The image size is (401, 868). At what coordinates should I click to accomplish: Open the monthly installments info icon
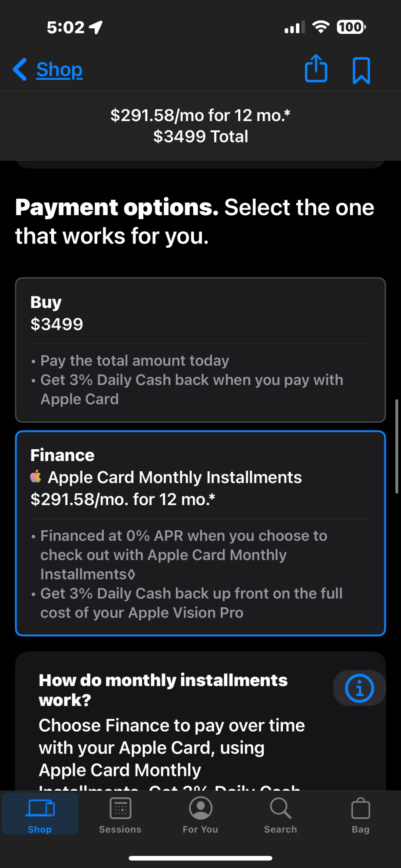359,688
